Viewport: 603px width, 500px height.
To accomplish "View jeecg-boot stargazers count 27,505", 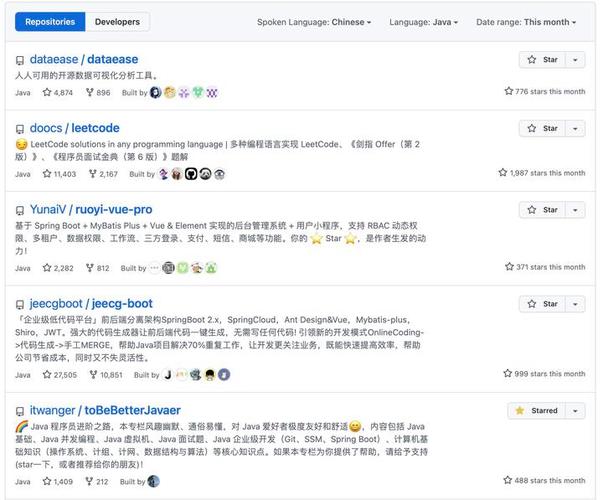I will [x=60, y=375].
